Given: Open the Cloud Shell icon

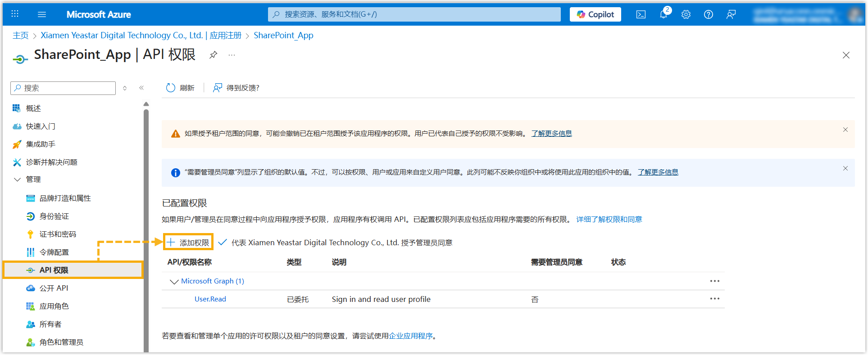Looking at the screenshot, I should [641, 14].
